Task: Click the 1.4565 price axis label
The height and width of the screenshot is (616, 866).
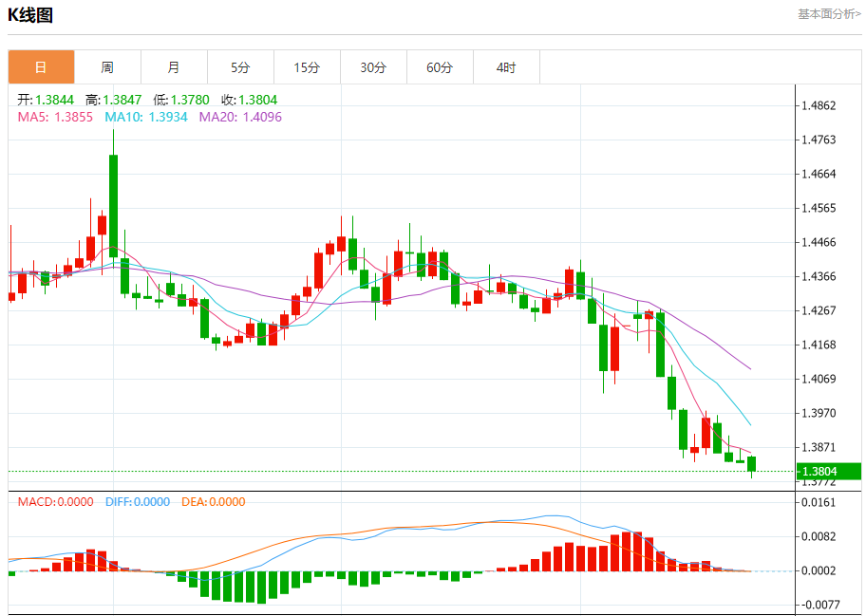Action: click(819, 208)
